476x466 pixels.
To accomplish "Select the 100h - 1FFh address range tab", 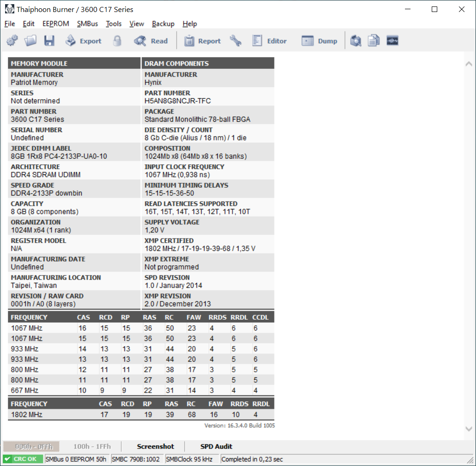I will pyautogui.click(x=92, y=447).
